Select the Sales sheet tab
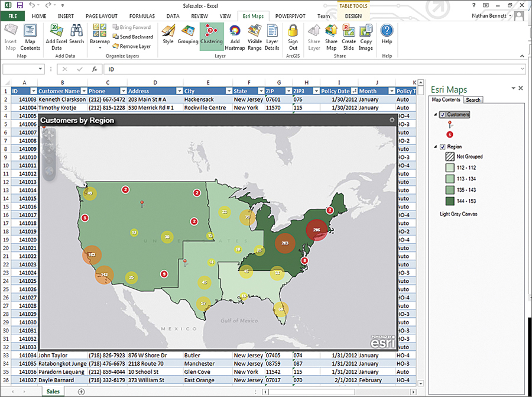Screen dimensions: 532x397 pyautogui.click(x=53, y=392)
